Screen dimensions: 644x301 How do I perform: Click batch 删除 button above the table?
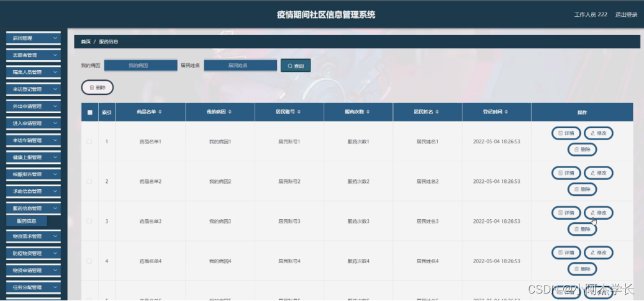click(98, 87)
